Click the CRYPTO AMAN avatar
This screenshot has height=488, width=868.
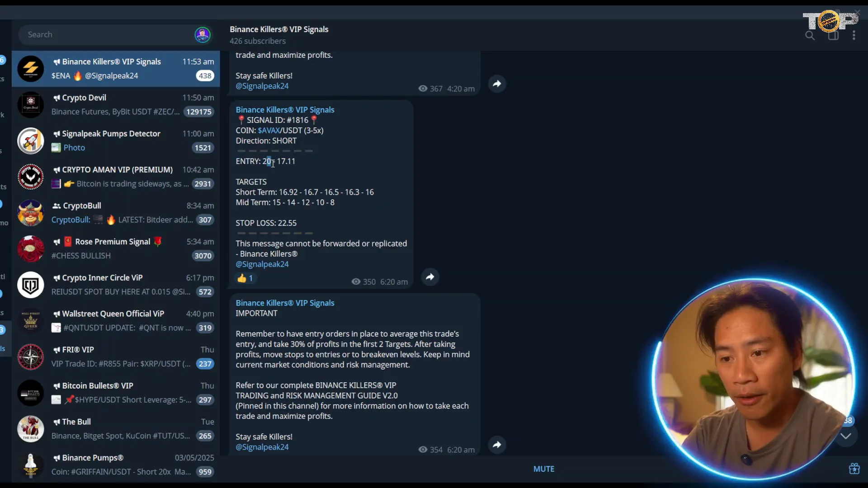(31, 177)
